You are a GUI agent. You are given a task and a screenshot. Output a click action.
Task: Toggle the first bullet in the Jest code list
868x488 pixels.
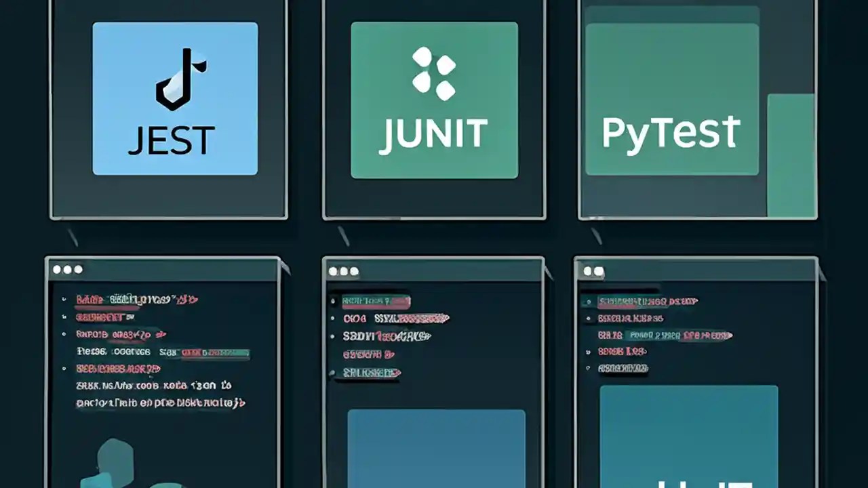[62, 300]
